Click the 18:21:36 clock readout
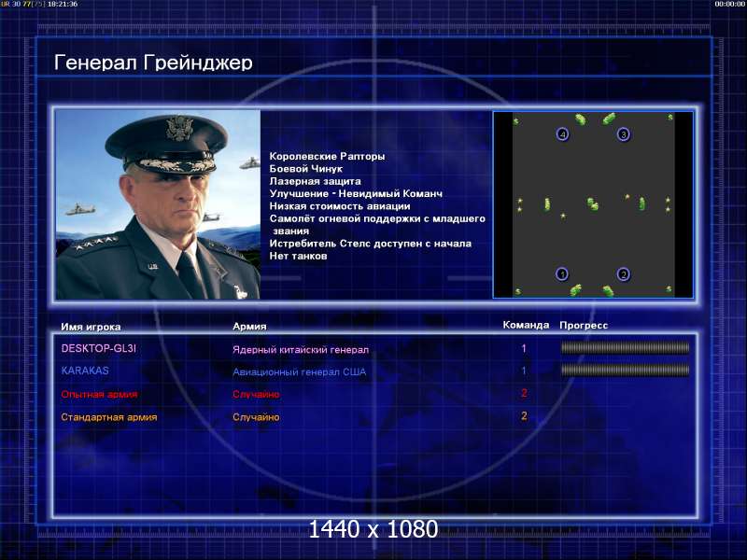The image size is (747, 560). (x=63, y=4)
